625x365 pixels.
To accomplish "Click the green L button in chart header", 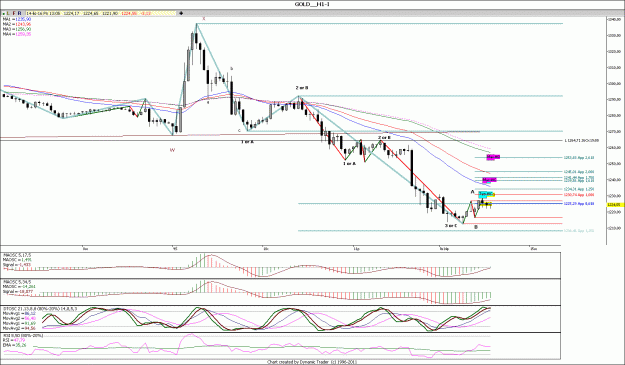I will click(9, 13).
